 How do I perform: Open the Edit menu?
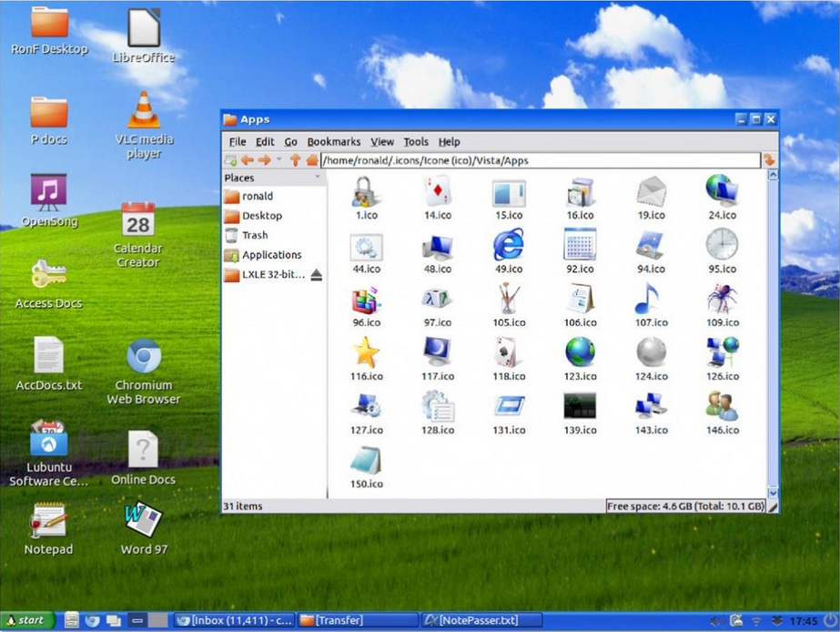[265, 141]
